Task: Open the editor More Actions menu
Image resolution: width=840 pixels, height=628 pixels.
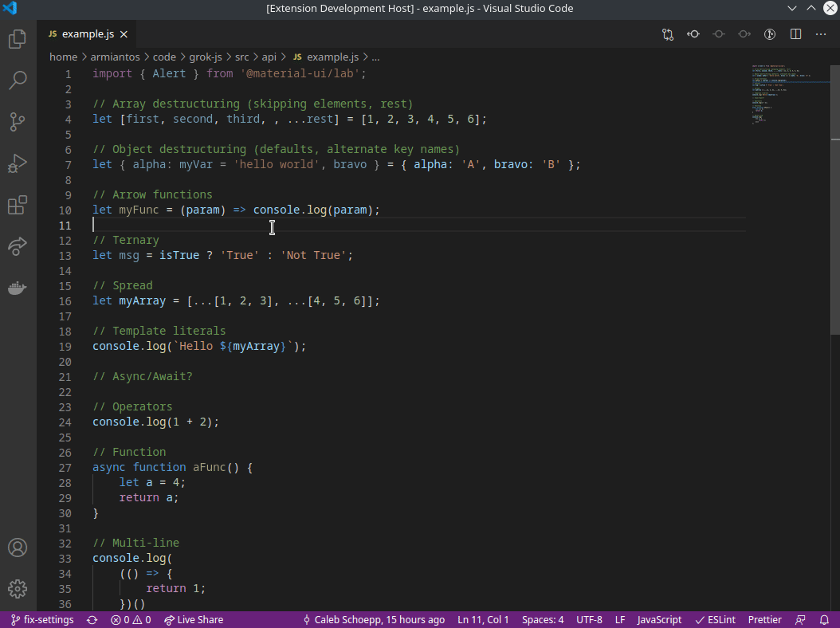Action: click(x=821, y=34)
